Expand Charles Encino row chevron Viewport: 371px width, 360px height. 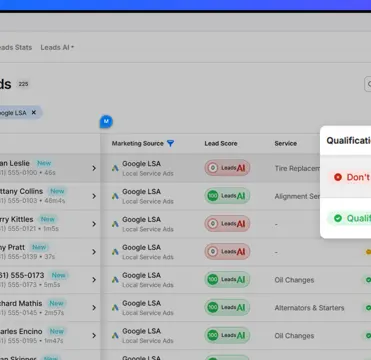point(94,336)
